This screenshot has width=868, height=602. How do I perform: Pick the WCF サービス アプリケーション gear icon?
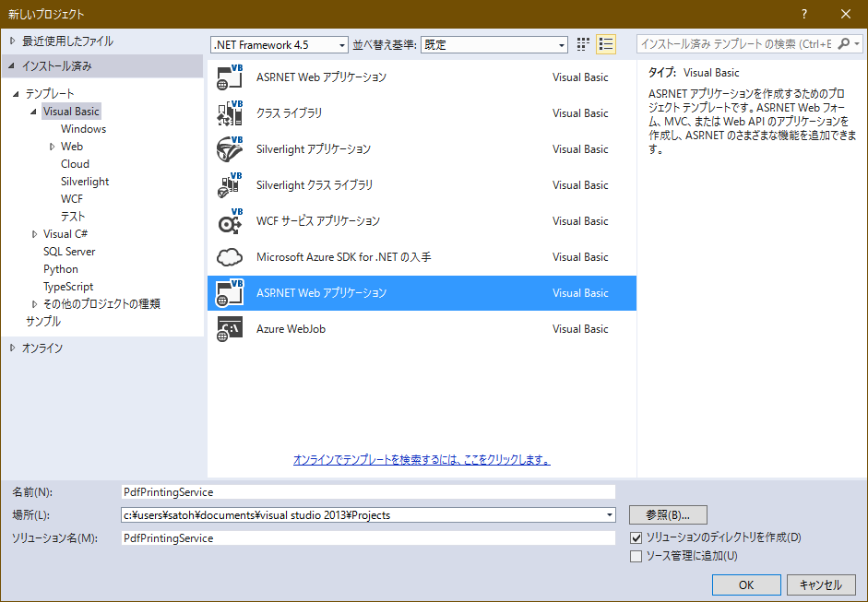[x=229, y=221]
